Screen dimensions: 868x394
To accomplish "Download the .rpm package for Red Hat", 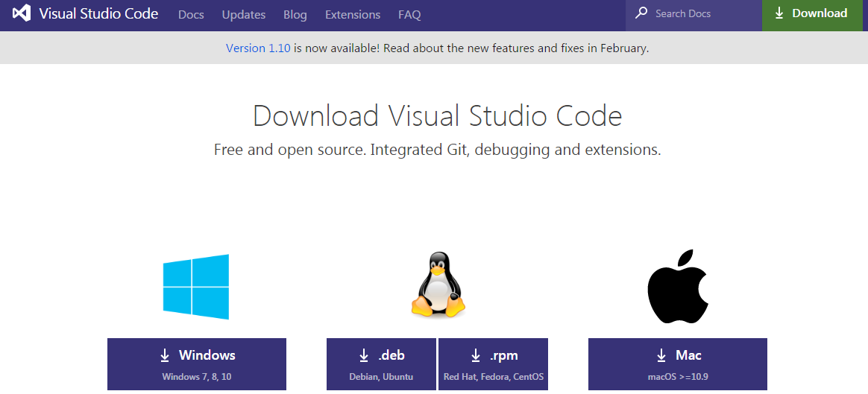I will 493,364.
